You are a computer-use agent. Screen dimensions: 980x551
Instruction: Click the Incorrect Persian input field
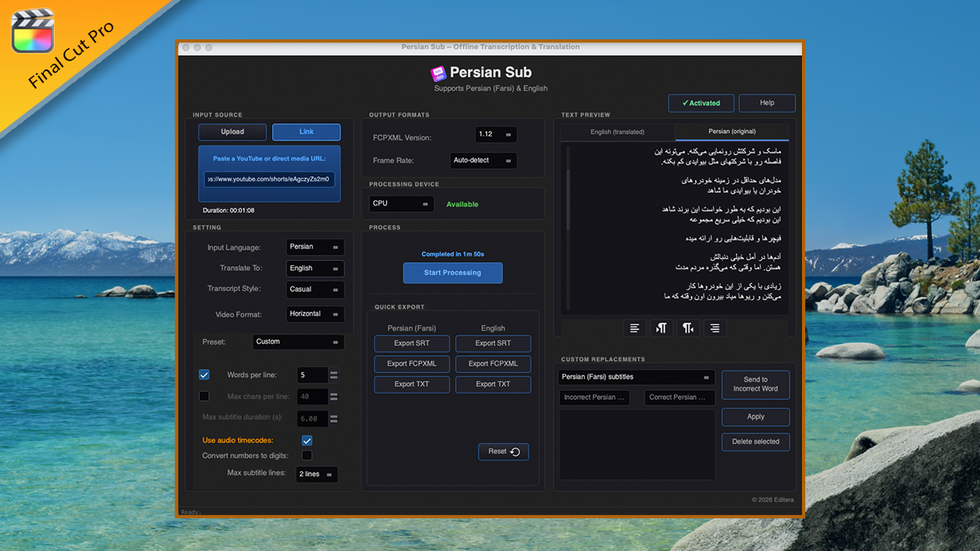595,398
